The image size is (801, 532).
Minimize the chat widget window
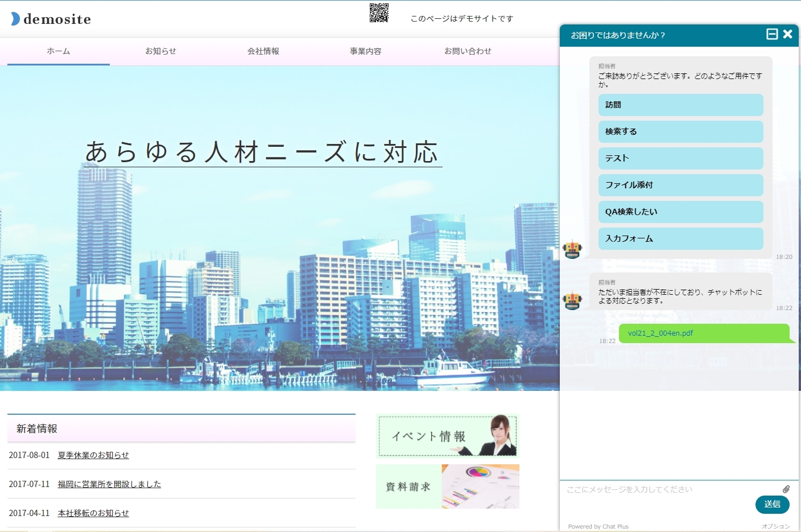772,34
